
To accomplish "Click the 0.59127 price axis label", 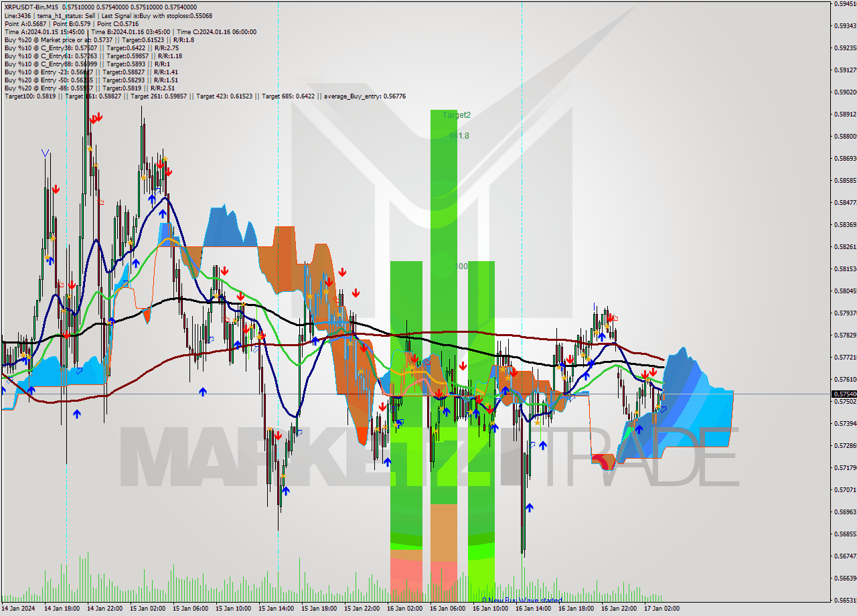I will [846, 70].
